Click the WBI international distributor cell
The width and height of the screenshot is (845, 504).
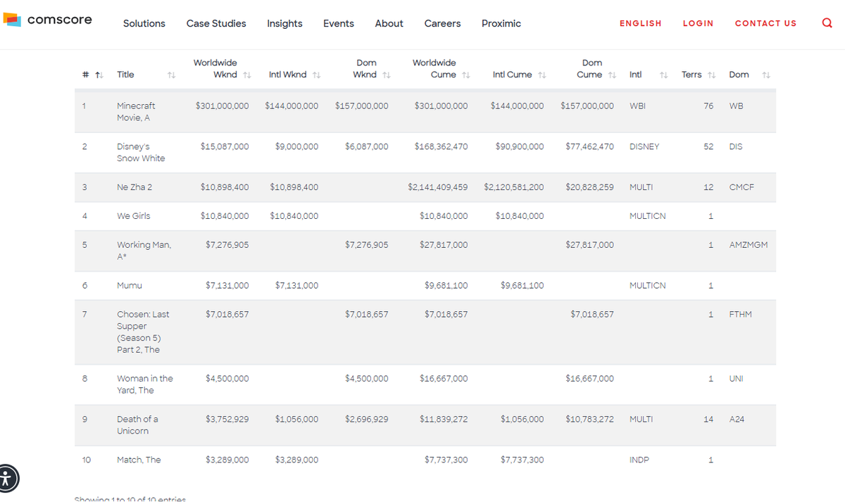[637, 106]
